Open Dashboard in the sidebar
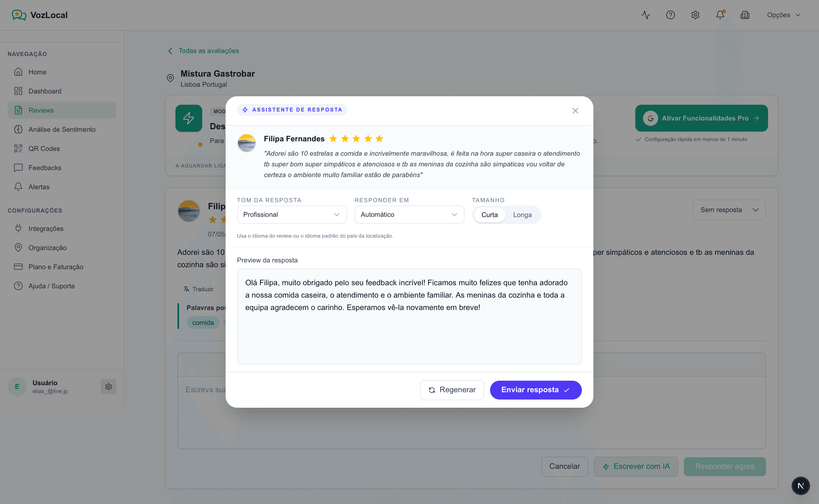This screenshot has width=819, height=504. click(x=62, y=91)
